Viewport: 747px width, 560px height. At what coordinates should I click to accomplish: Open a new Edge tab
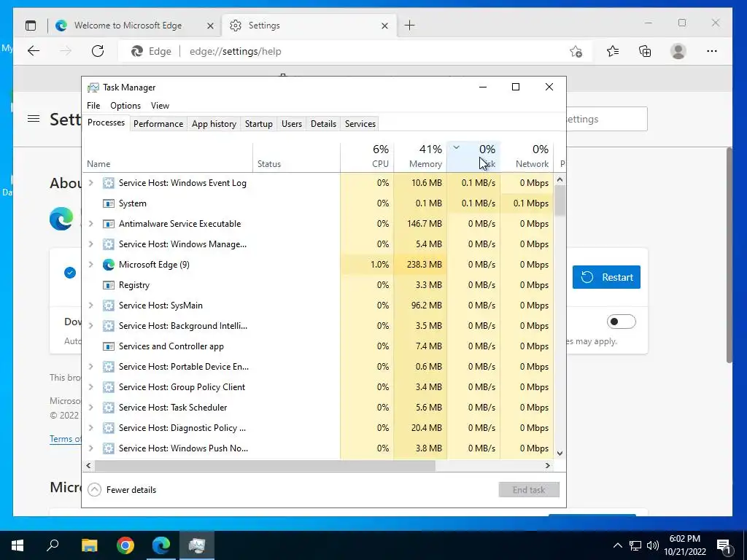coord(409,26)
